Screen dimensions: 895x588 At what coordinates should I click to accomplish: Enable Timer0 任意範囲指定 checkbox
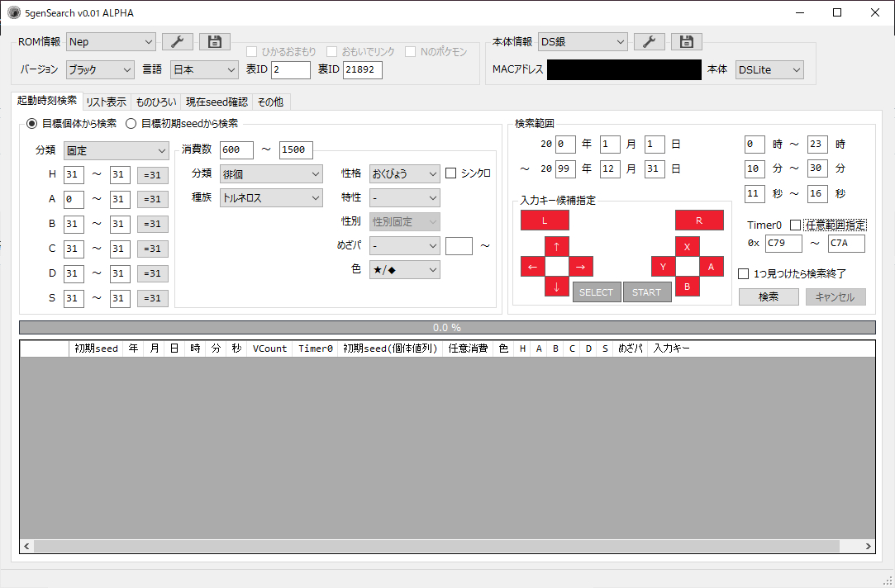[828, 225]
